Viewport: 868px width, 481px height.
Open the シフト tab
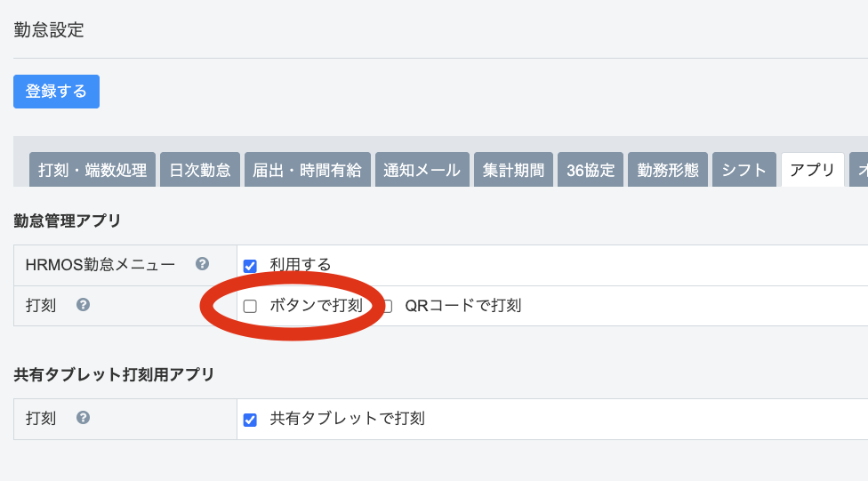[x=744, y=170]
